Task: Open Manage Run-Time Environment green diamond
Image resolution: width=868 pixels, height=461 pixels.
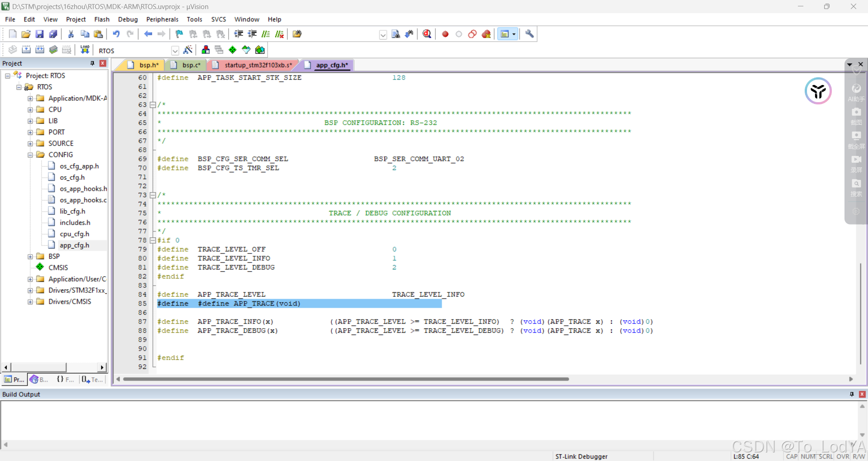Action: tap(232, 50)
